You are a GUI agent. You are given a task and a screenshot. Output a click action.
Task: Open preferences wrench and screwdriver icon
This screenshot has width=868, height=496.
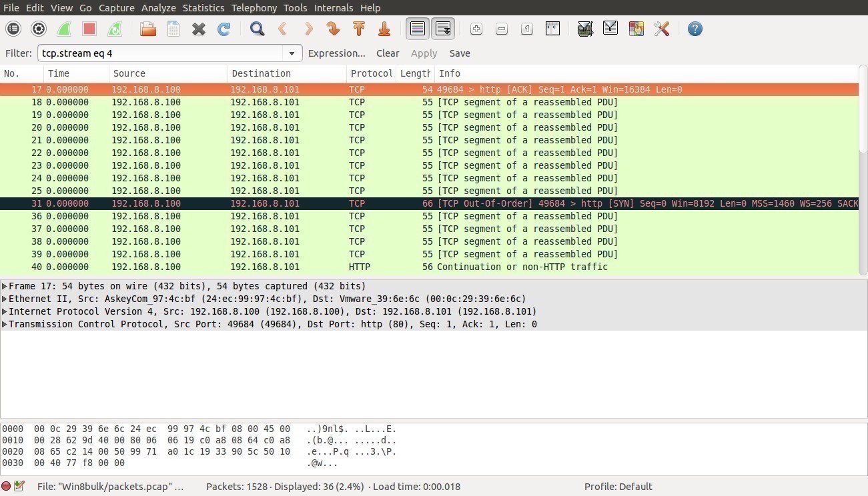[661, 29]
